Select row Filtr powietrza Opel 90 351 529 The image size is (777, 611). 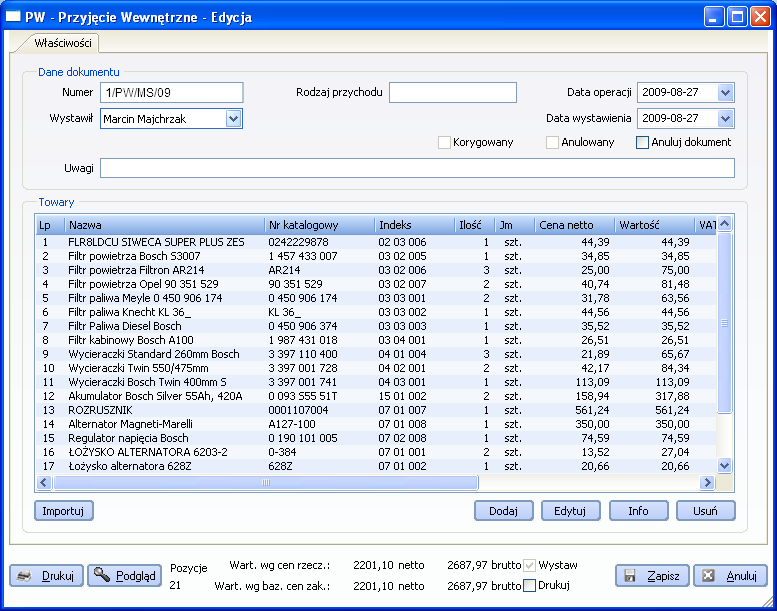376,284
